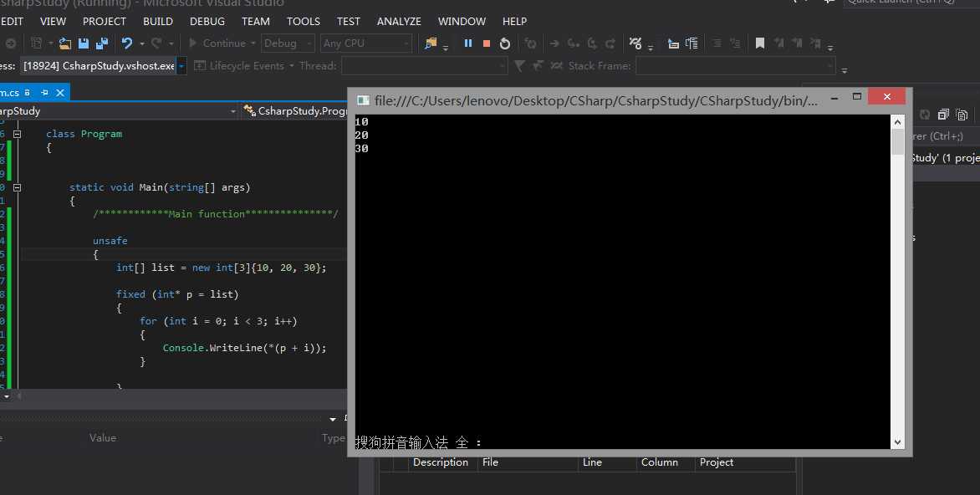Click the console window title bar icon
The image size is (980, 495).
(363, 100)
